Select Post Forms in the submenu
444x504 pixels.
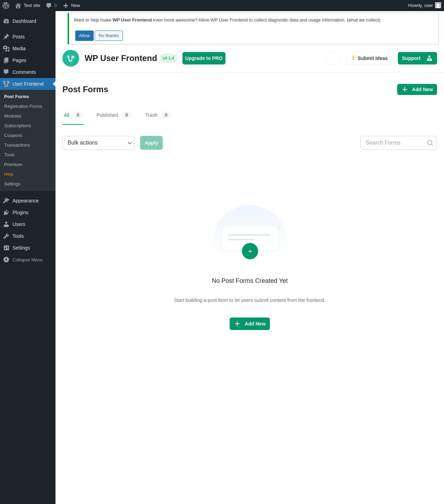tap(17, 97)
